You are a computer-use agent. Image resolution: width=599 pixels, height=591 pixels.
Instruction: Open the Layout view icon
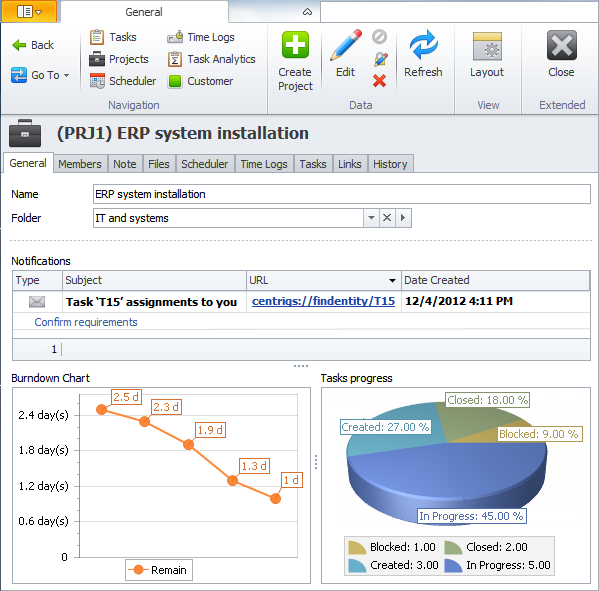click(487, 47)
